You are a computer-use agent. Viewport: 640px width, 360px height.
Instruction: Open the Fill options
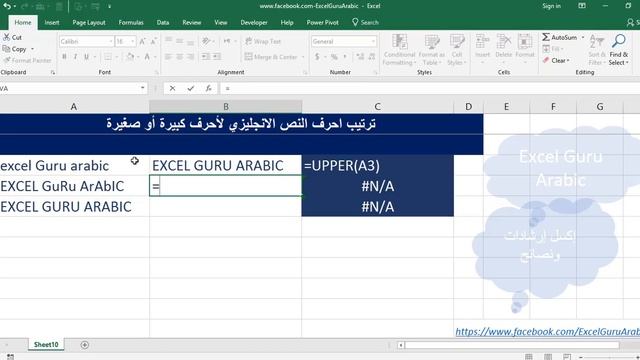click(552, 49)
